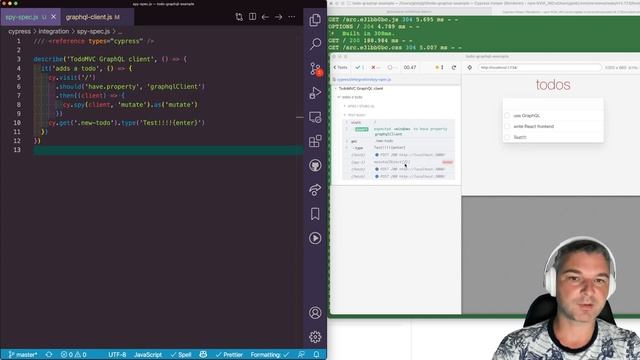Select the integration breadcrumb segment
The width and height of the screenshot is (640, 360).
pyautogui.click(x=53, y=31)
